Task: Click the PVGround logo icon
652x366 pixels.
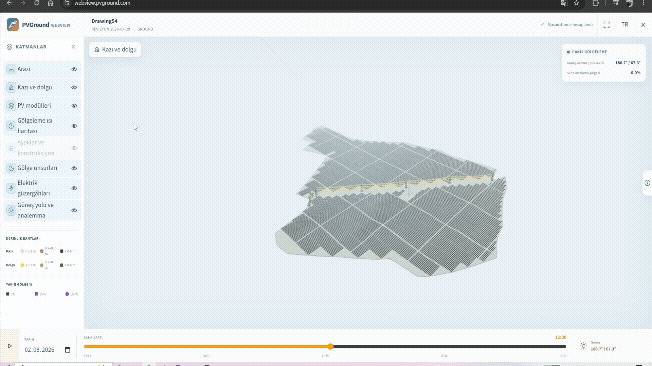Action: 13,25
